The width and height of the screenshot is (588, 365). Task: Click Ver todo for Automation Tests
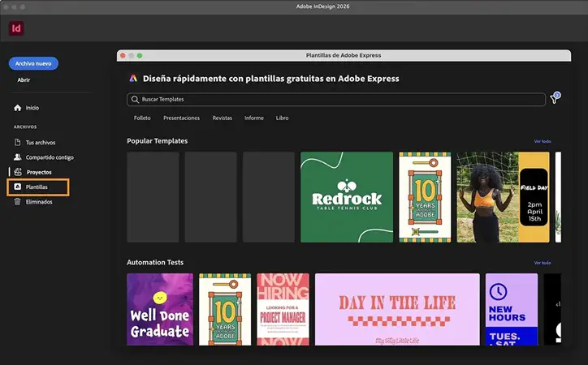click(543, 263)
